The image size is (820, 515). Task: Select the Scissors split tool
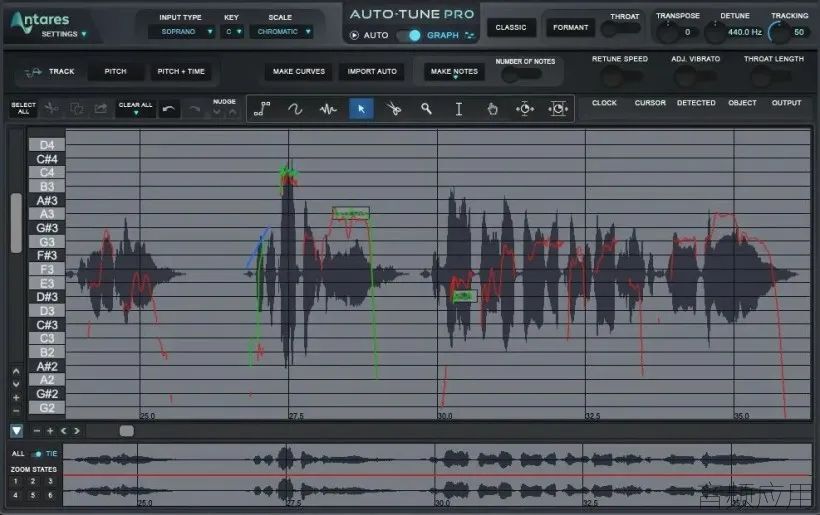393,109
